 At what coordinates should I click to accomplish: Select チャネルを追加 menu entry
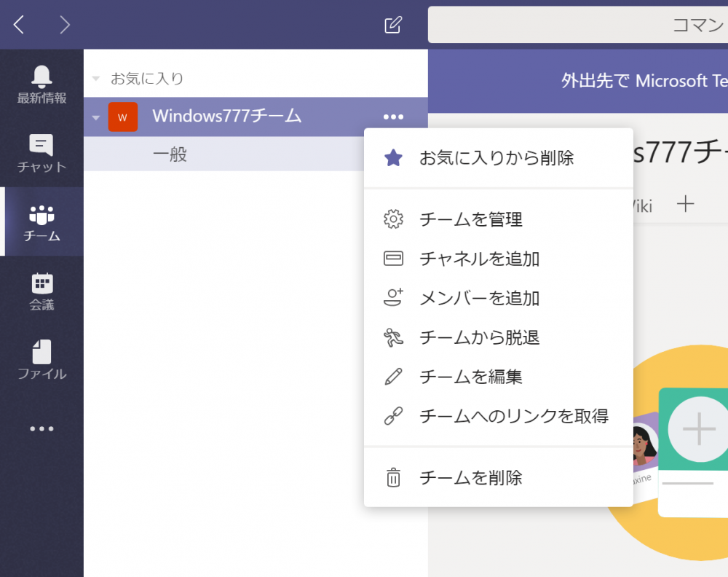tap(480, 259)
